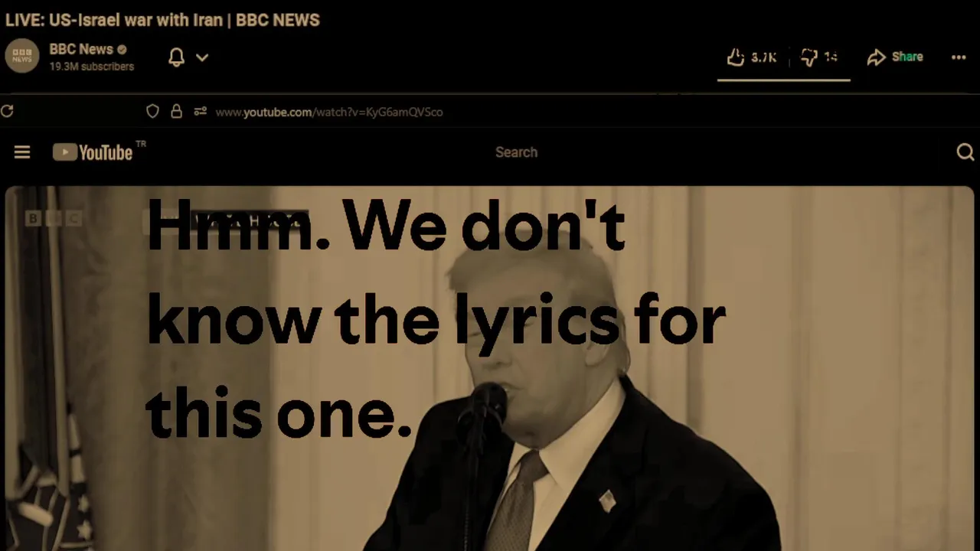Viewport: 980px width, 551px height.
Task: Open the three-dot more actions menu
Action: (959, 57)
